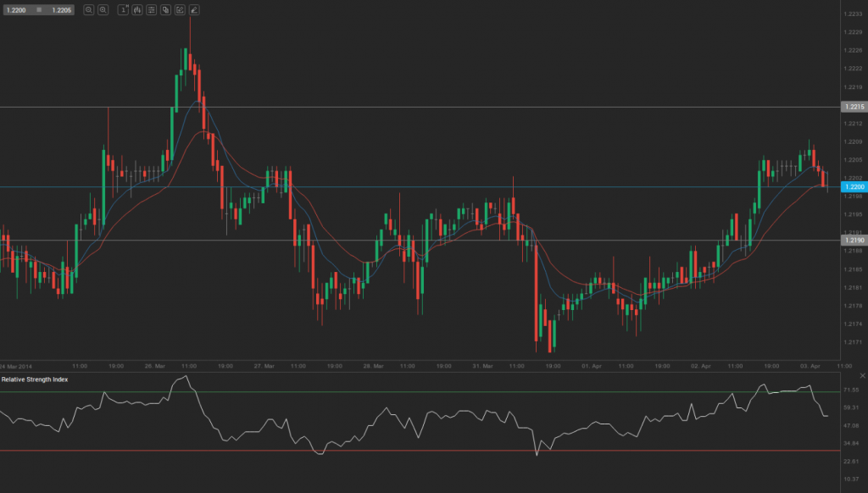Click the left magnifier zoom icon
Screen dimensions: 868x493
coord(89,9)
